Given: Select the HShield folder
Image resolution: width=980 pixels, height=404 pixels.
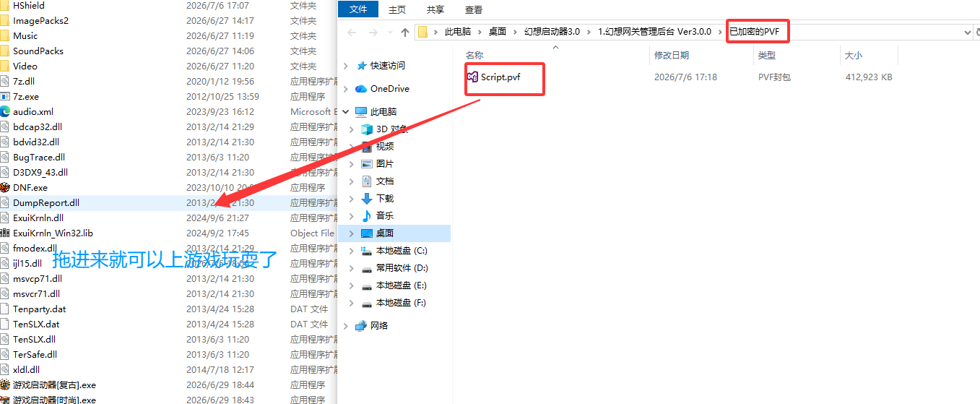Looking at the screenshot, I should point(29,5).
